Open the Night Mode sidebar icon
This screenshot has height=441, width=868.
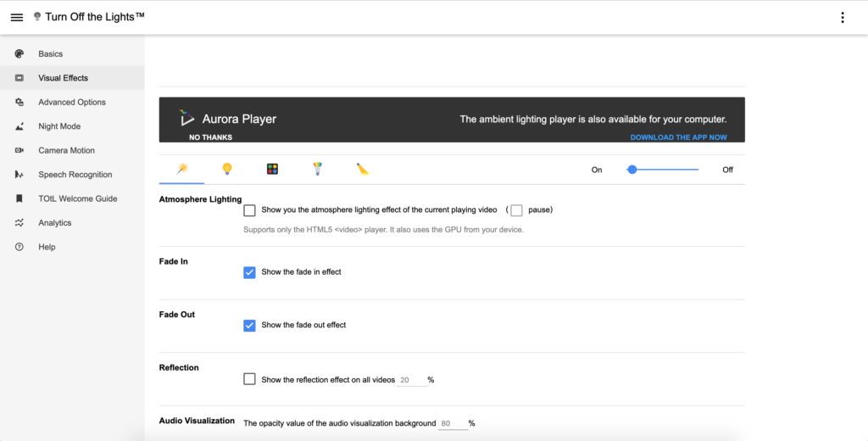[x=19, y=126]
